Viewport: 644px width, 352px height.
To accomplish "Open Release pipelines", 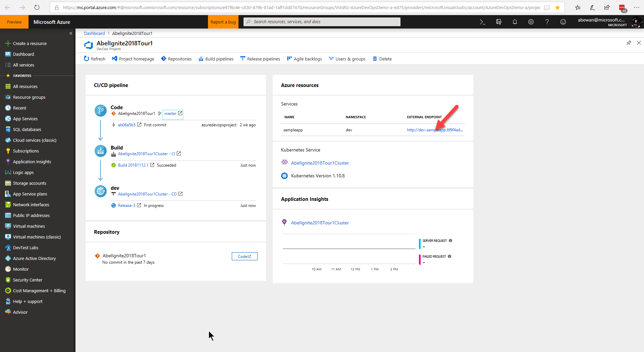I will point(260,59).
